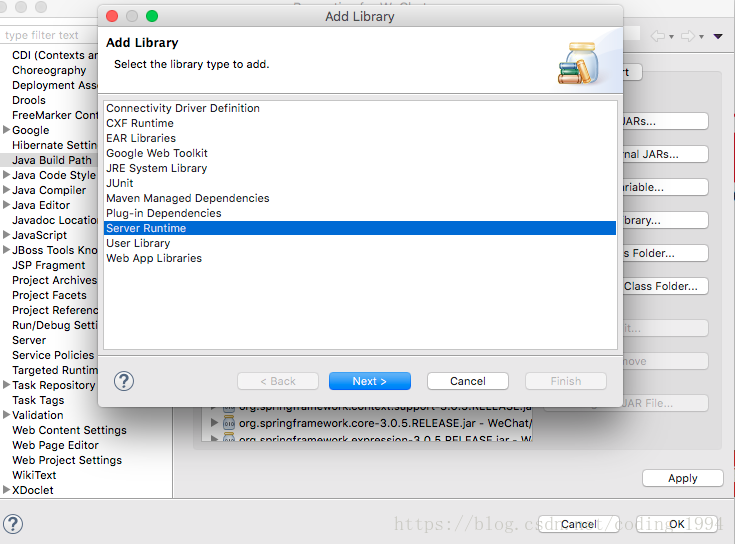The height and width of the screenshot is (544, 735).
Task: Click Cancel in the Properties window footer
Action: click(579, 524)
